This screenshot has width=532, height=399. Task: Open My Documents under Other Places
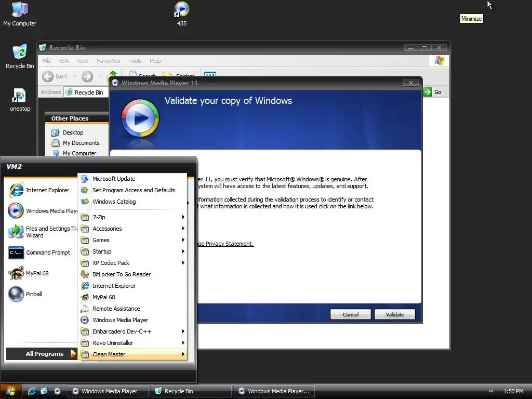point(75,143)
